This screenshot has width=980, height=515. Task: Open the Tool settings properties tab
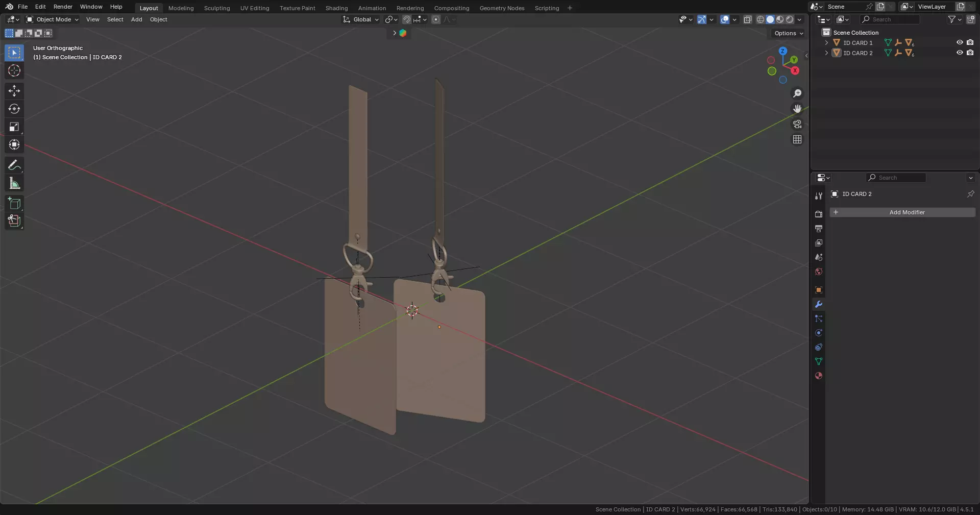(x=819, y=196)
